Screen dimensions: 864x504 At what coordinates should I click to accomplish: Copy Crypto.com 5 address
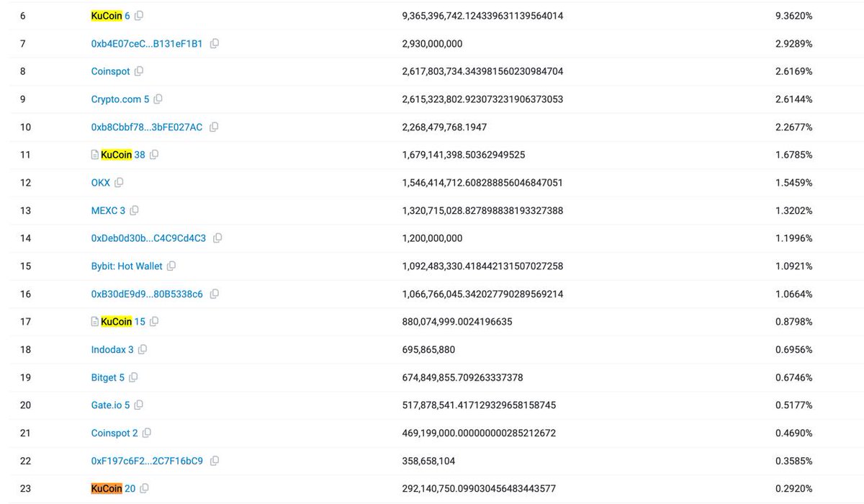[x=158, y=99]
